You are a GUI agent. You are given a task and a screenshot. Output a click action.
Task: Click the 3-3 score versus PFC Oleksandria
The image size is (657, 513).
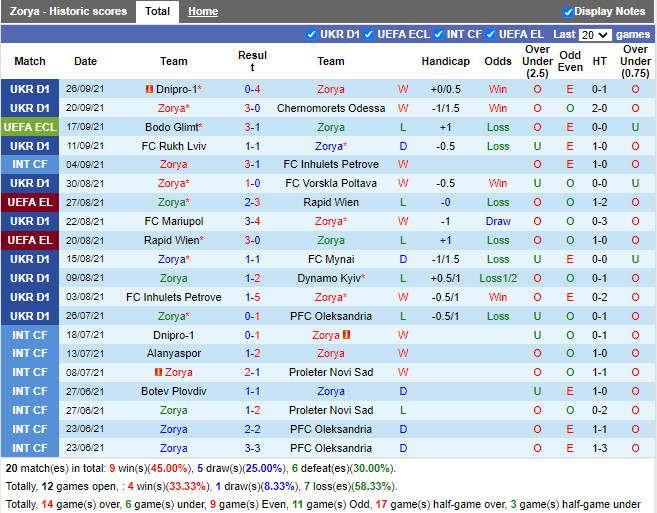point(252,449)
